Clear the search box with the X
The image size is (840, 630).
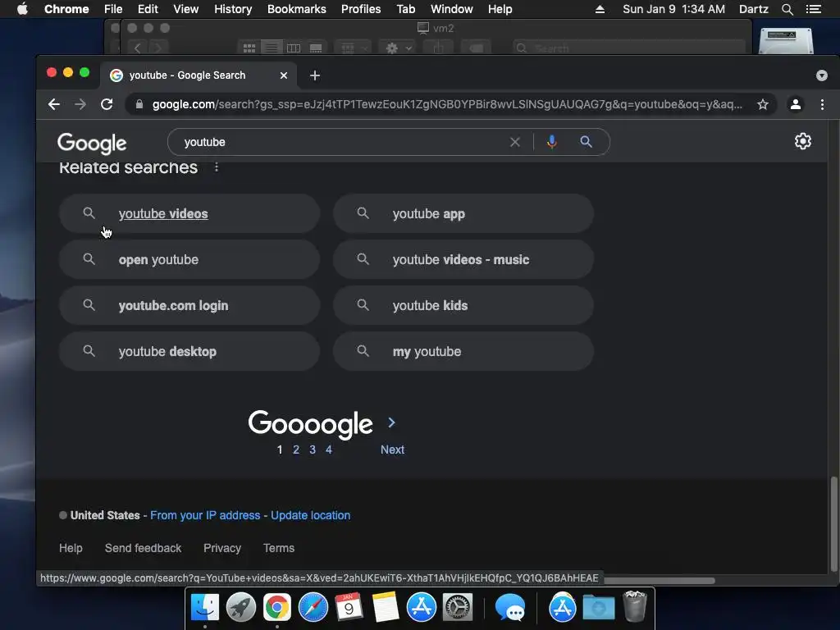(x=515, y=142)
